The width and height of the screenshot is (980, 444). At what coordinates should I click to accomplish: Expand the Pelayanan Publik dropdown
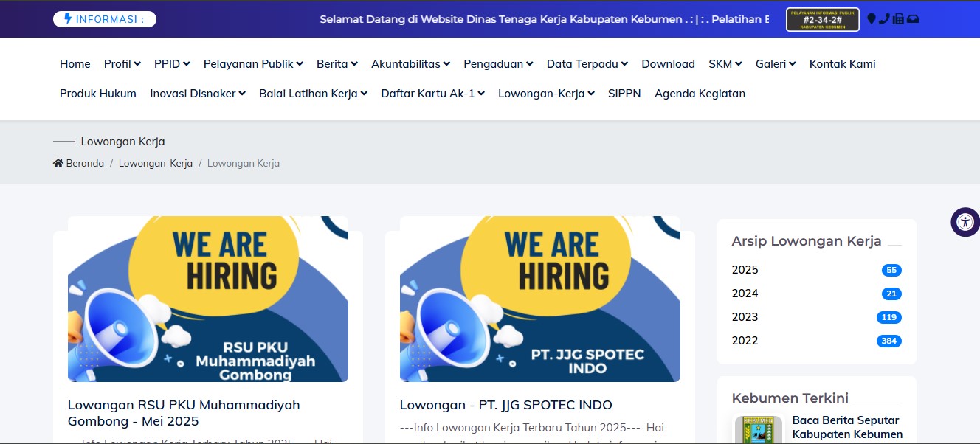point(253,64)
